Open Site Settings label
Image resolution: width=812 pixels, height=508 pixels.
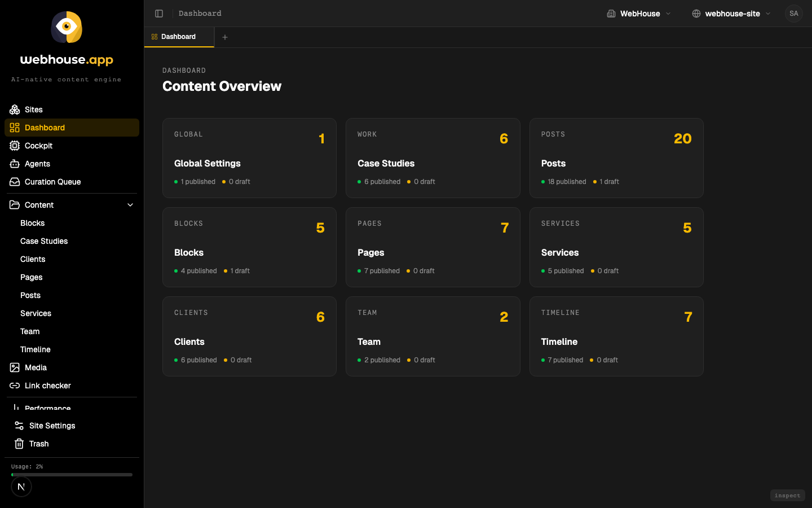tap(52, 426)
